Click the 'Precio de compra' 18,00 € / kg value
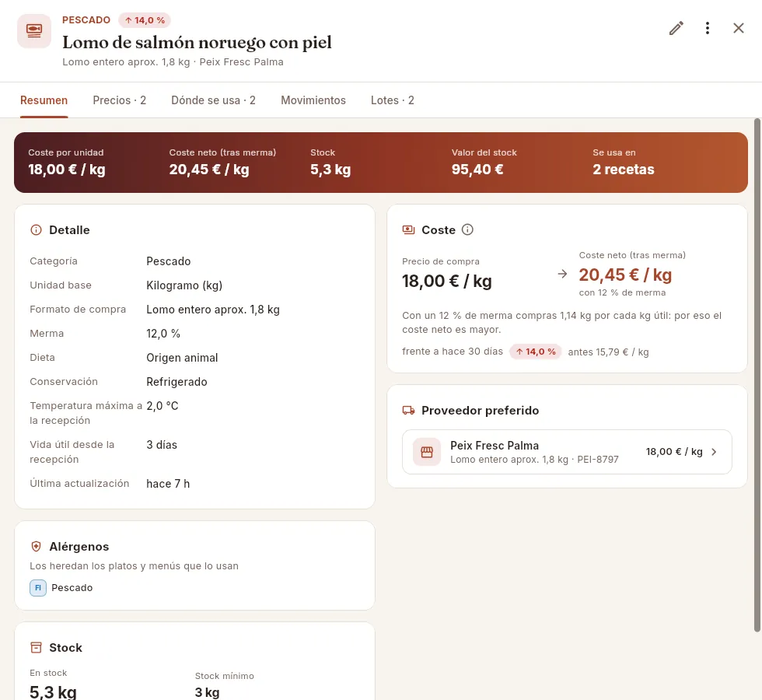This screenshot has height=700, width=762. 446,281
